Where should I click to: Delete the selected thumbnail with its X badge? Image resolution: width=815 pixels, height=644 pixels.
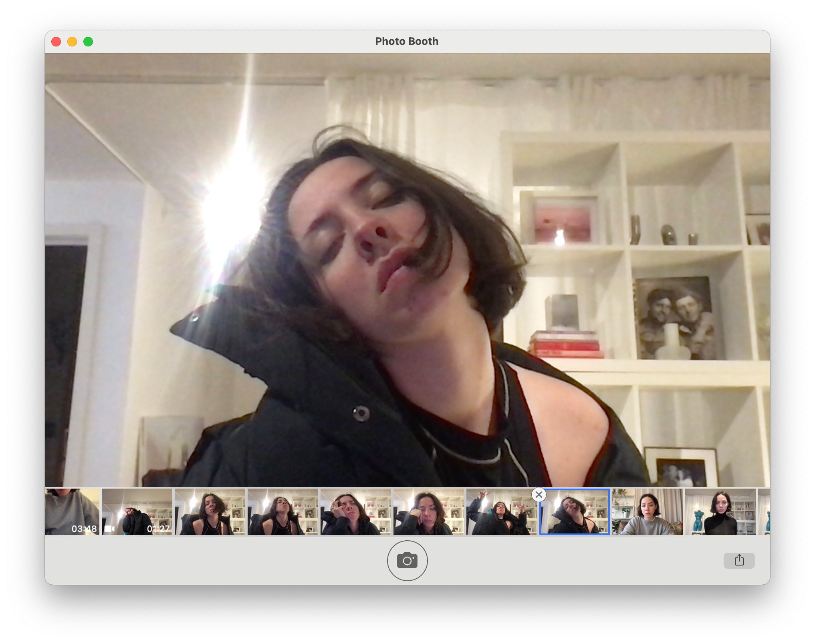(539, 495)
